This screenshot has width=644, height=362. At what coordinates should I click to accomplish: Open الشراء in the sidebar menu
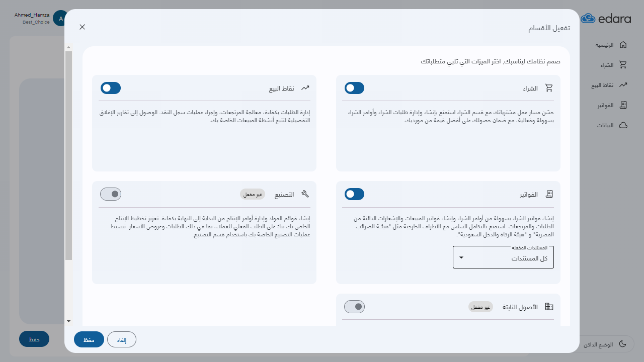pyautogui.click(x=614, y=65)
